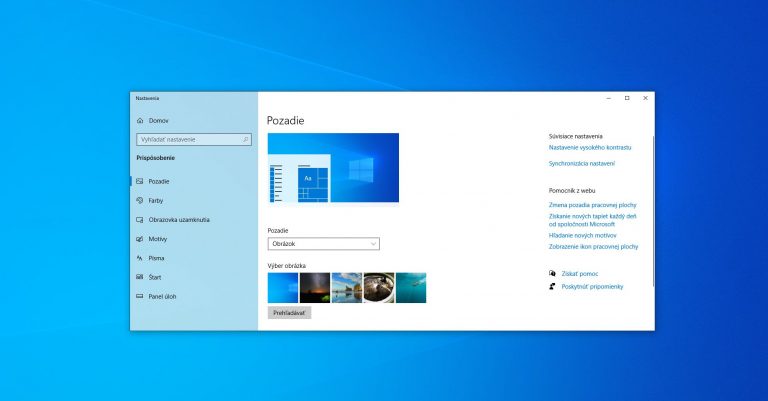The image size is (768, 401).
Task: Click the Obrazovka uzamknutia icon
Action: point(139,220)
